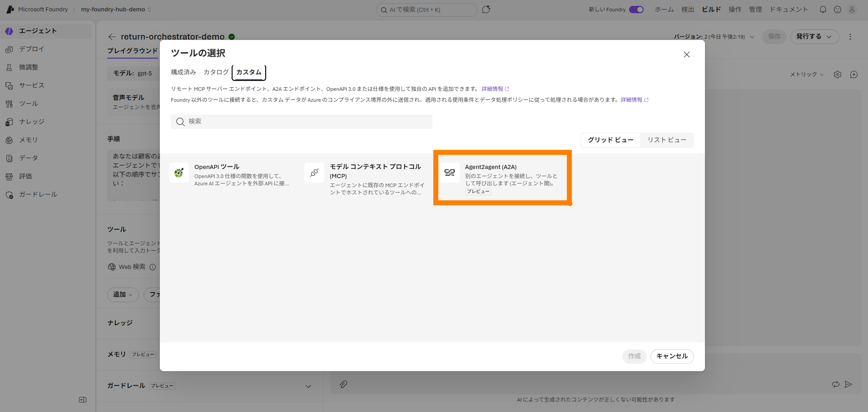Click the OpenAPI ツール icon
The height and width of the screenshot is (412, 868).
click(179, 173)
